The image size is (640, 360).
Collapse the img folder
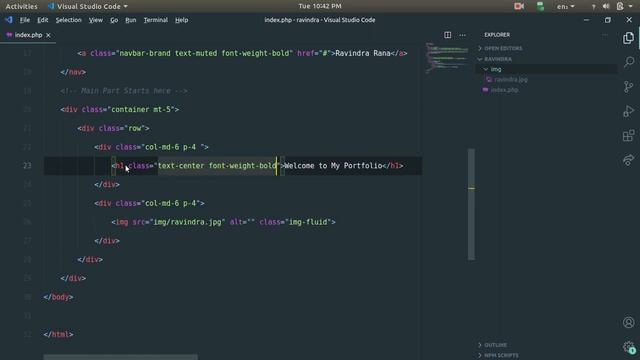coord(486,69)
